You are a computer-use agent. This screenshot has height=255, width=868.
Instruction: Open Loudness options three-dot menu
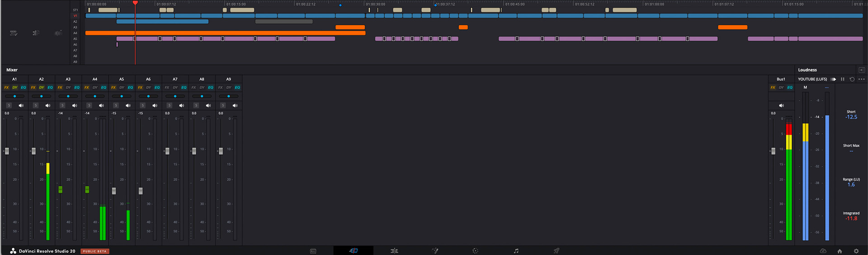(x=861, y=79)
